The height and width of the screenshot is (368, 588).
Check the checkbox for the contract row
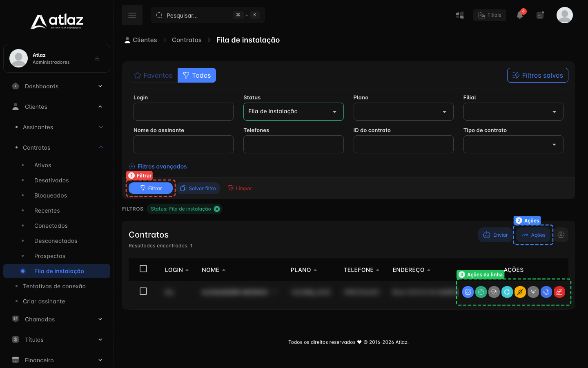pos(143,291)
